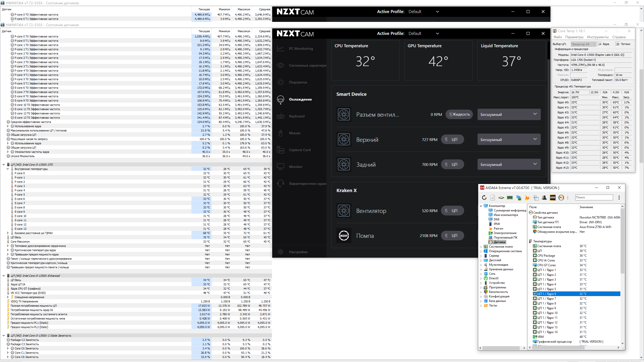The height and width of the screenshot is (362, 644).
Task: Open Core Temp Параметры menu
Action: pyautogui.click(x=574, y=37)
